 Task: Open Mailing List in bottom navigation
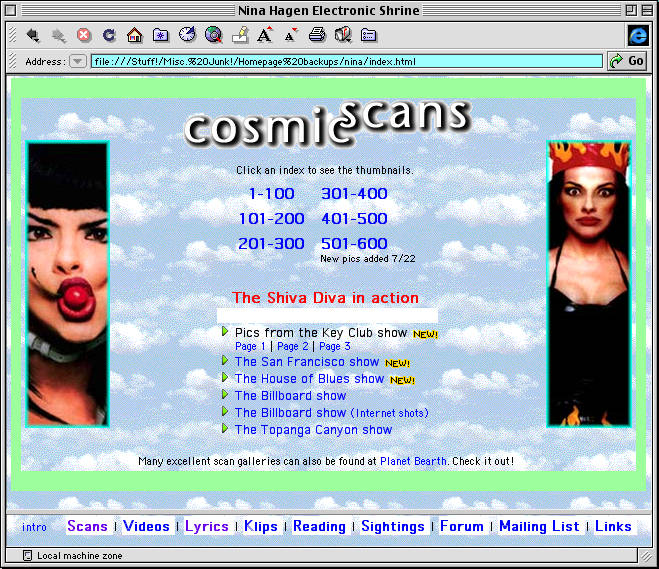tap(539, 526)
